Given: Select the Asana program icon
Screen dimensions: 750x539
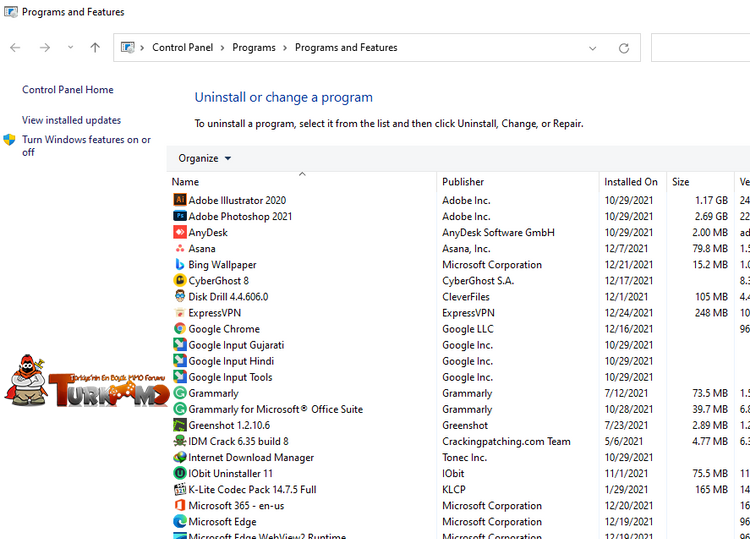Looking at the screenshot, I should point(180,248).
